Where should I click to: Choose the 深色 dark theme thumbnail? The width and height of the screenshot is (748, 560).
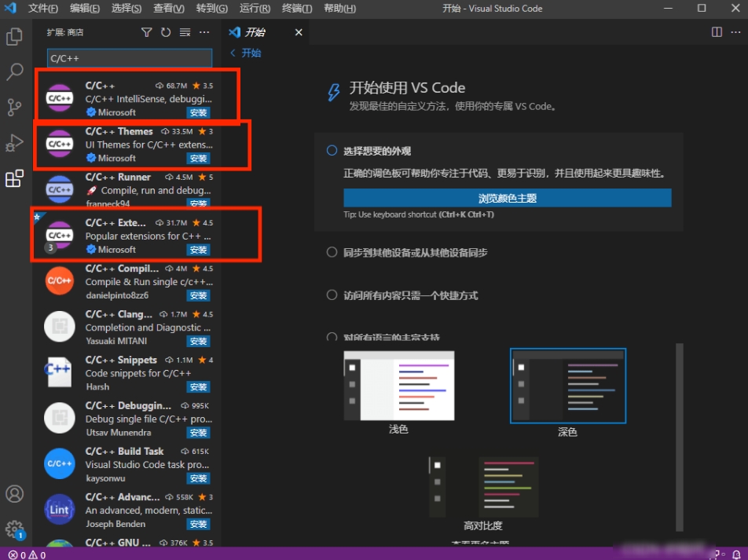point(567,386)
